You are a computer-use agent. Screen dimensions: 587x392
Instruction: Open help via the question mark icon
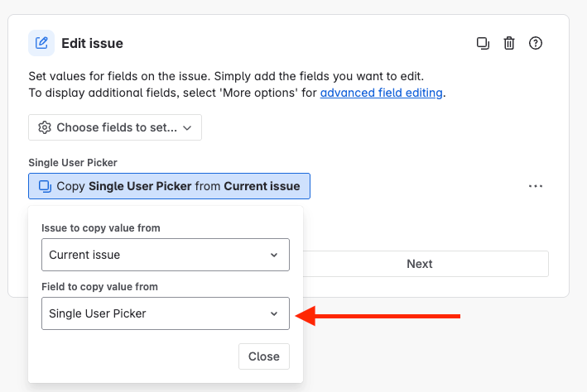pyautogui.click(x=536, y=43)
